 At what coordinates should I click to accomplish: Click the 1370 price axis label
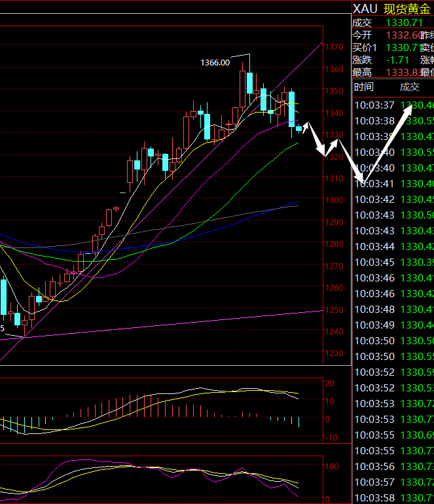click(335, 47)
